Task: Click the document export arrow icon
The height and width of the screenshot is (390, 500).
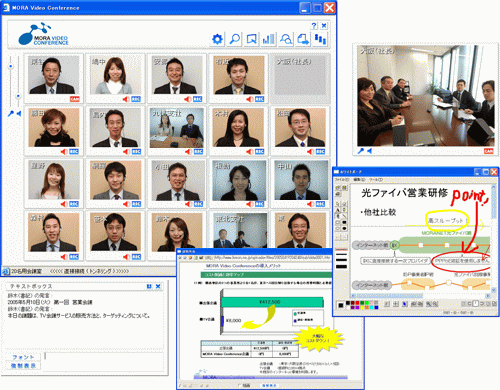Action: tap(303, 39)
